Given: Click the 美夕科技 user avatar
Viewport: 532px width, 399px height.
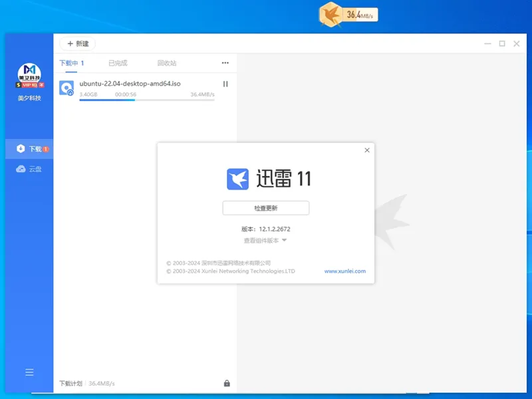Looking at the screenshot, I should coord(29,74).
